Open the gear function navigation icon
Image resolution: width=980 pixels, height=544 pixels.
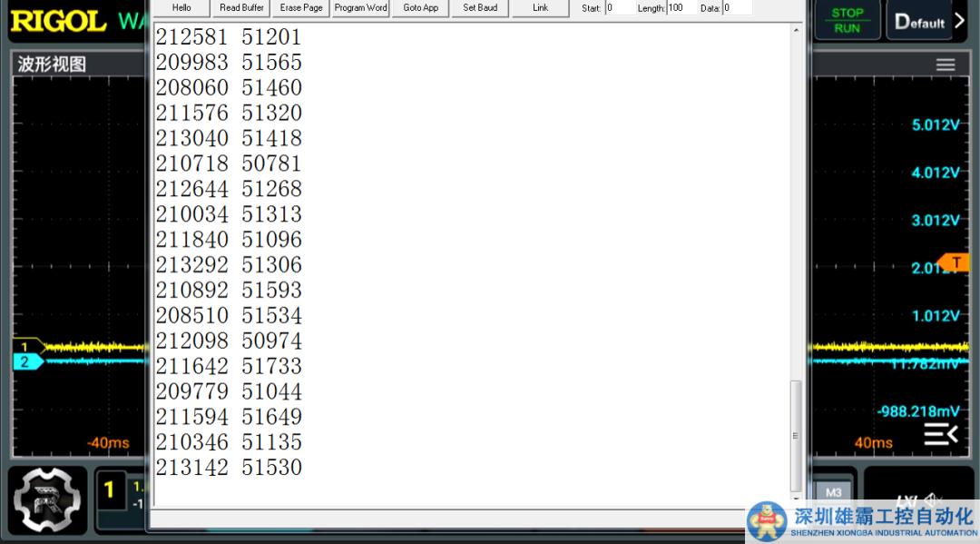(47, 500)
